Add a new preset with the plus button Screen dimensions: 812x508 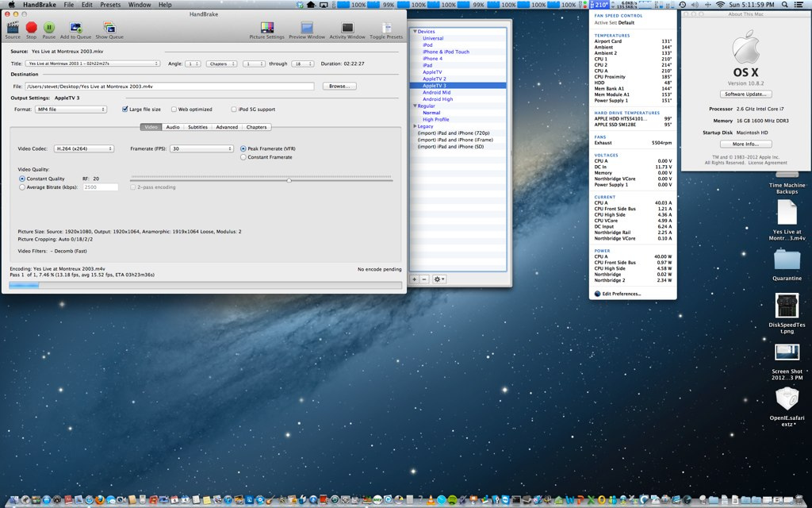(x=414, y=279)
